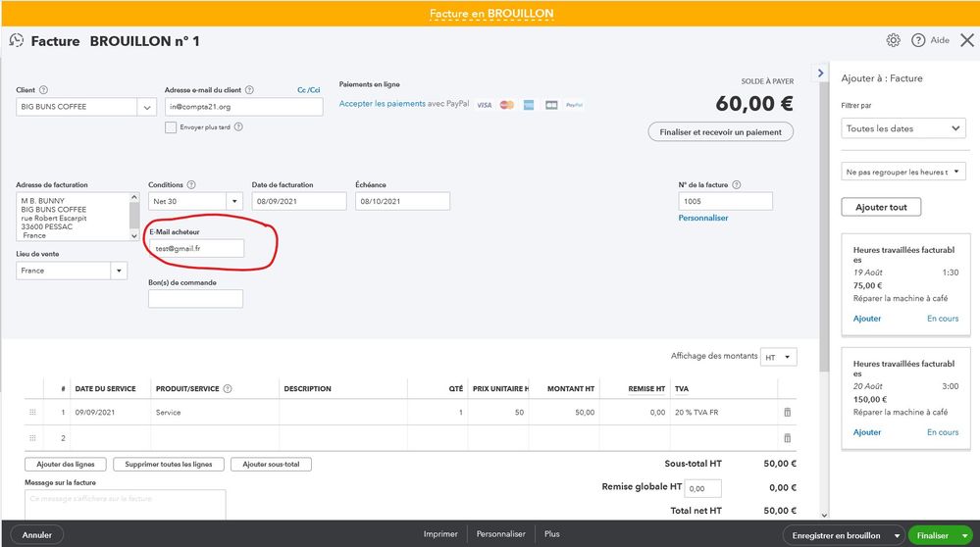Screen dimensions: 980x547
Task: Click the Adresse de facturation scrollbar
Action: pyautogui.click(x=133, y=216)
